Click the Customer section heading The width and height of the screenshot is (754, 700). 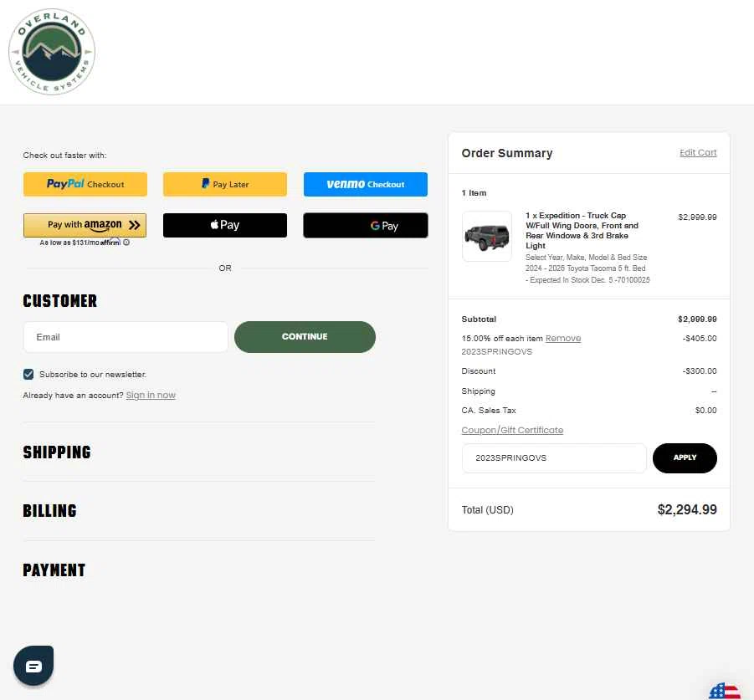59,301
